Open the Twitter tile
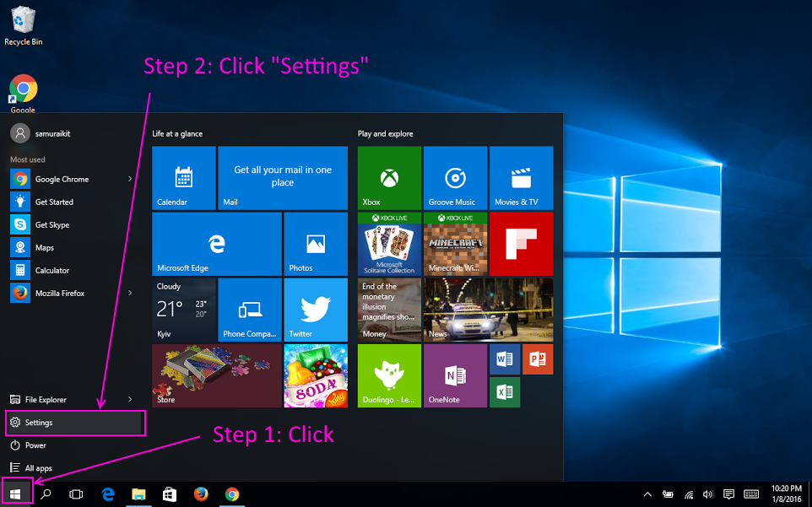The height and width of the screenshot is (507, 812). click(x=315, y=310)
